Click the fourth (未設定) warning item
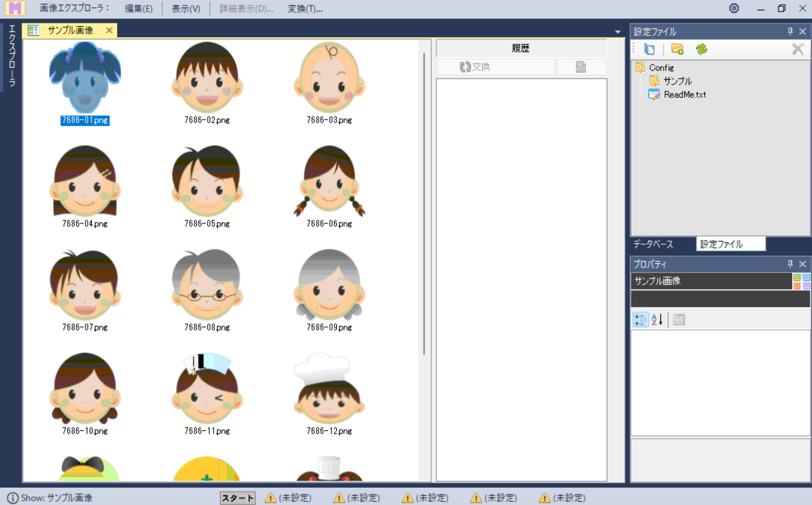This screenshot has height=505, width=812. [x=494, y=498]
